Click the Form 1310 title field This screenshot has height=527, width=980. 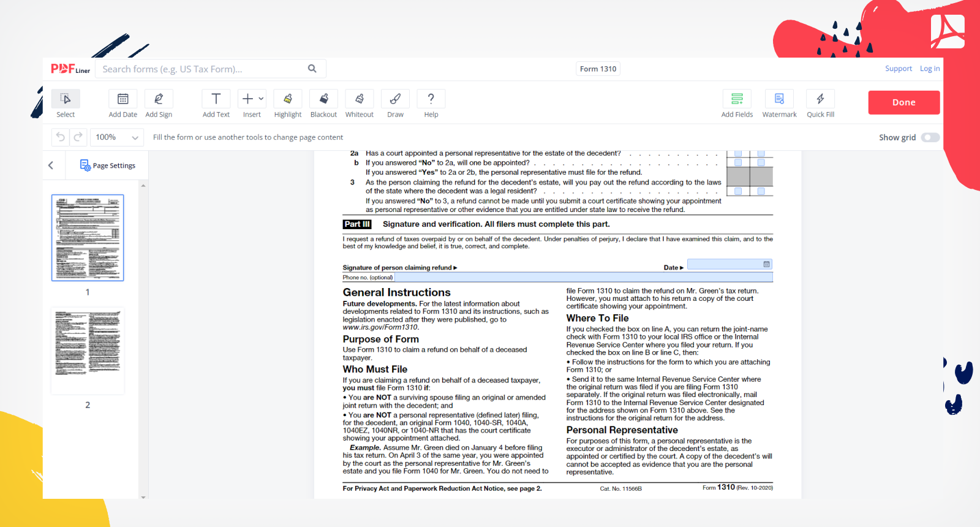(x=598, y=69)
